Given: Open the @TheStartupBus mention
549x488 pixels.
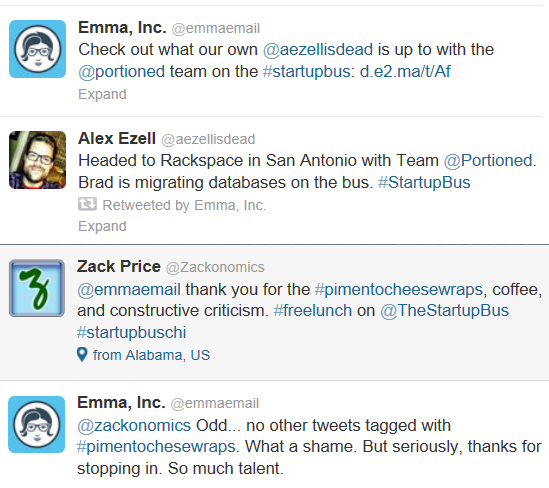Looking at the screenshot, I should coord(444,311).
